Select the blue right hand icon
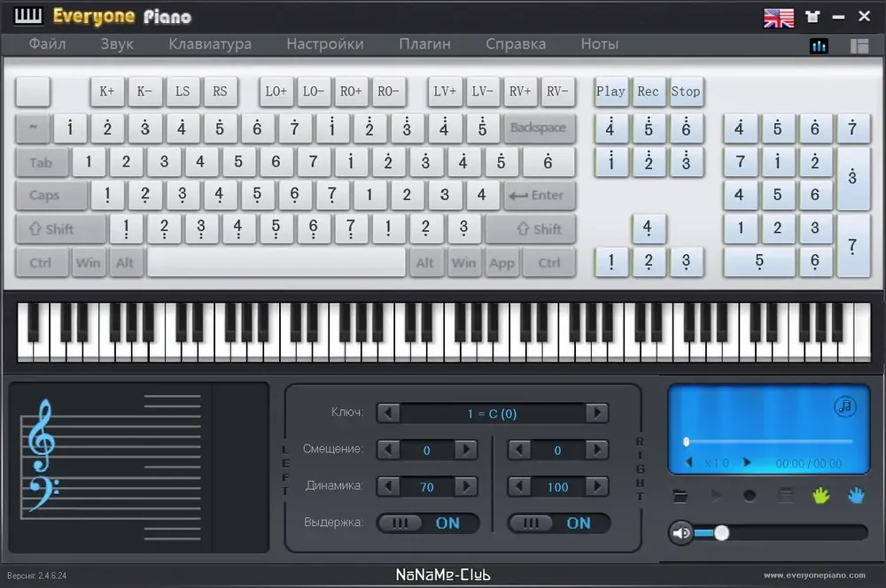The height and width of the screenshot is (588, 886). point(855,496)
